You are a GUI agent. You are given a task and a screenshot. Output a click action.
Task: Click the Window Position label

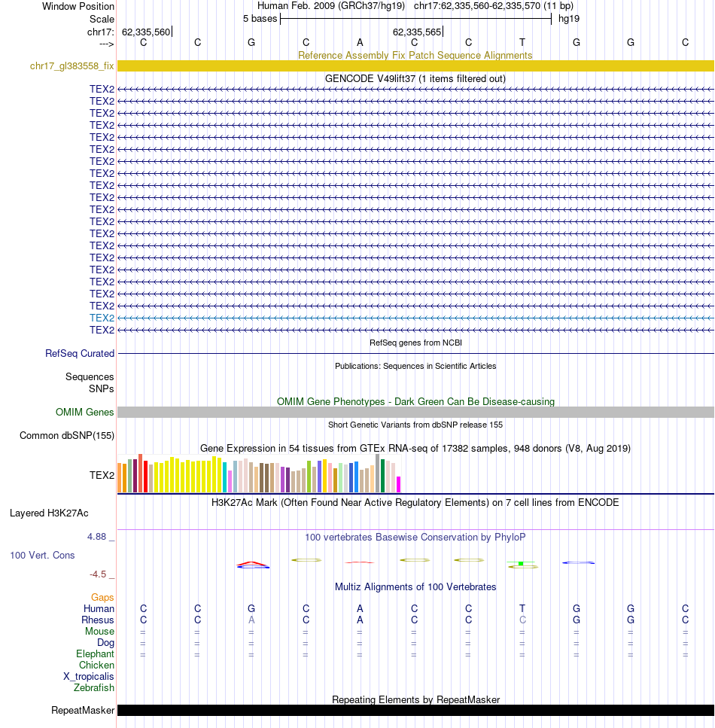coord(78,7)
